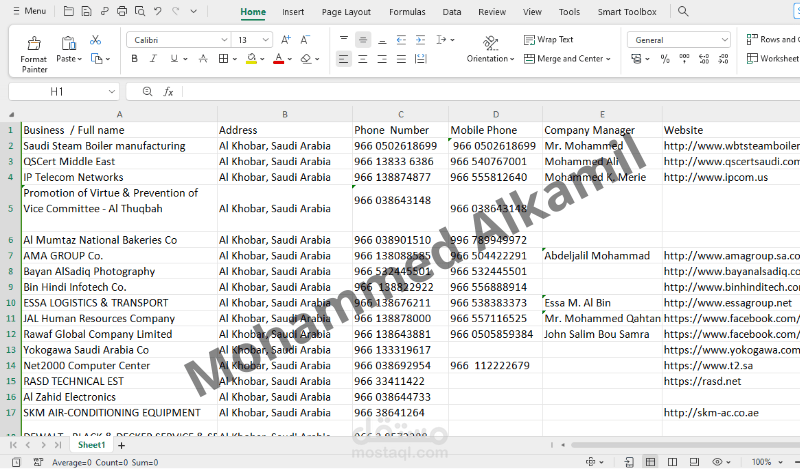800x470 pixels.
Task: Click the Decrease Indent icon
Action: coord(402,39)
